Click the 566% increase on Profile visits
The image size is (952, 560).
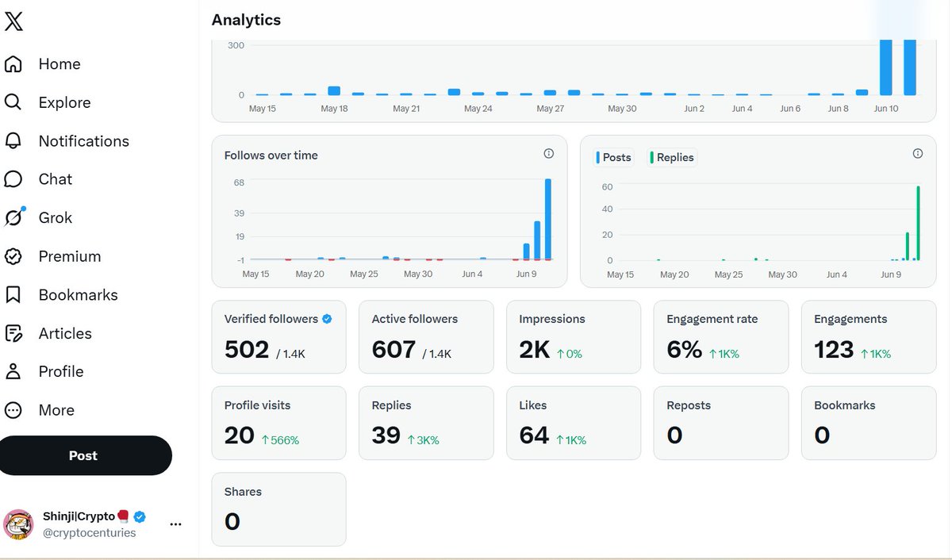click(280, 440)
